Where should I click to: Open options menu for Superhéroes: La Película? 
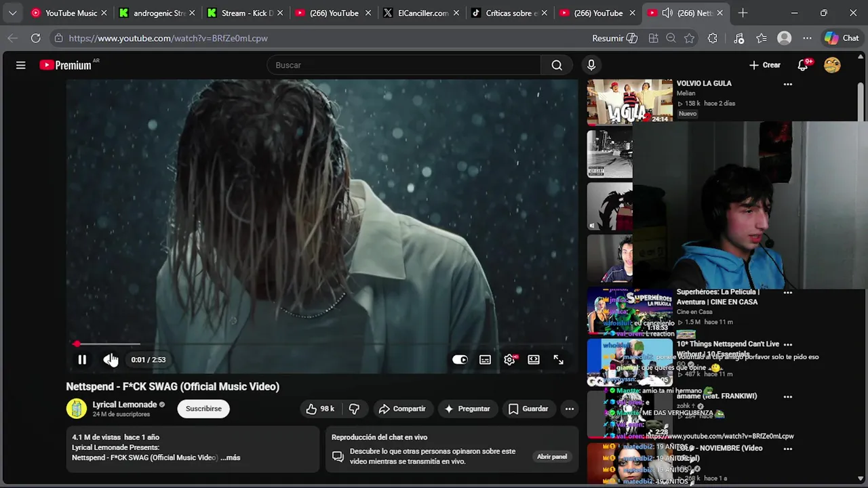(787, 293)
